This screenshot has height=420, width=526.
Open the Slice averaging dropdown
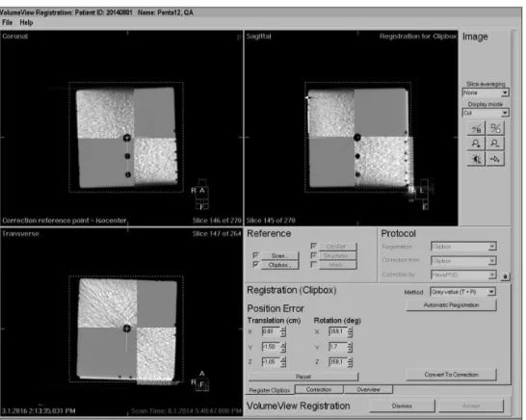click(x=486, y=92)
